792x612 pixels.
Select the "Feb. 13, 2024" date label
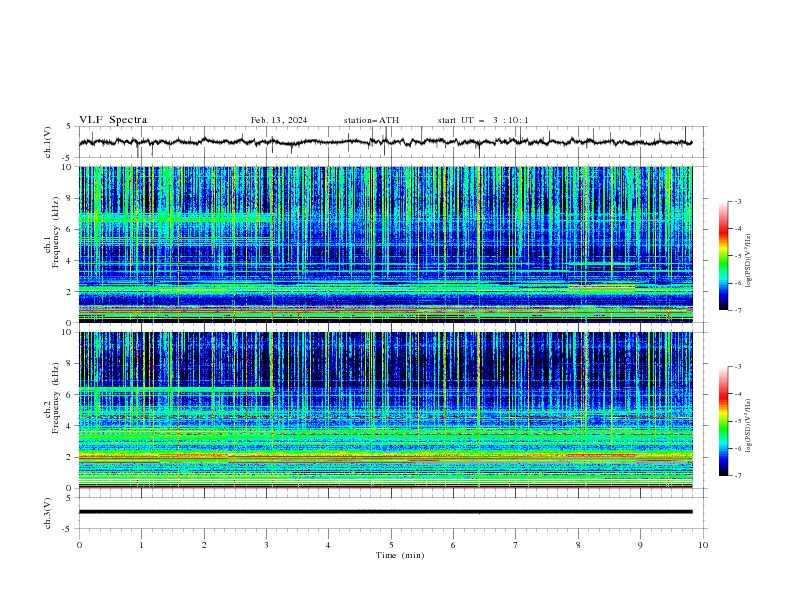(279, 120)
